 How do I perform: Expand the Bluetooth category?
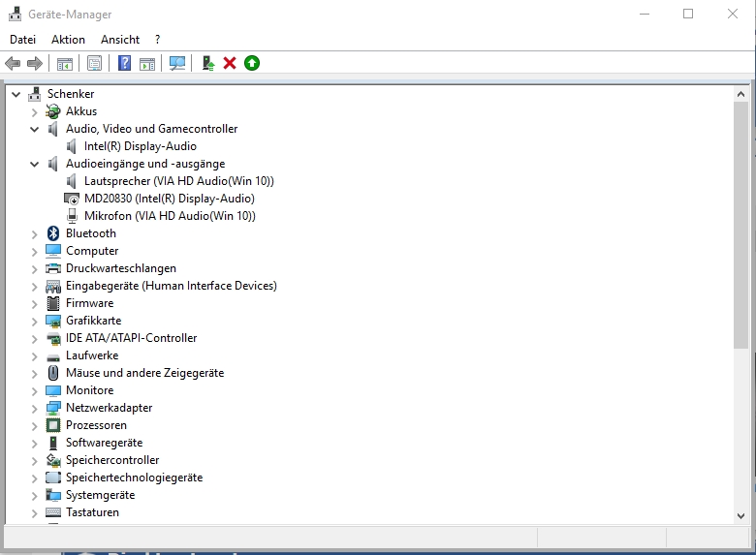[x=34, y=234]
